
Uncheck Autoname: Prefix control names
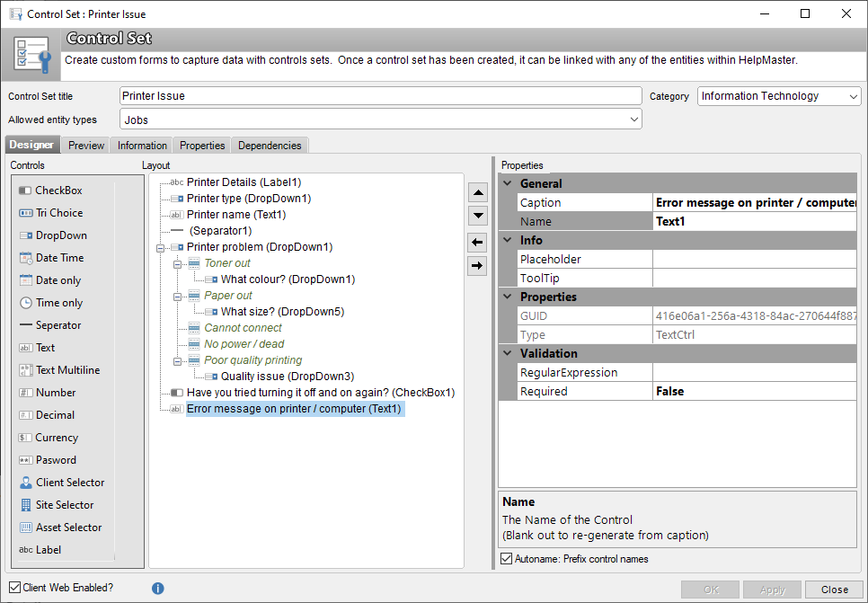(x=509, y=558)
